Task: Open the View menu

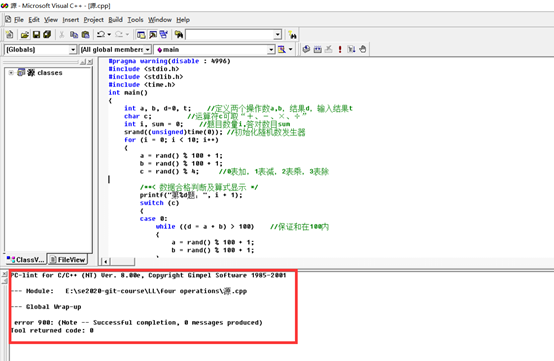Action: click(x=51, y=20)
